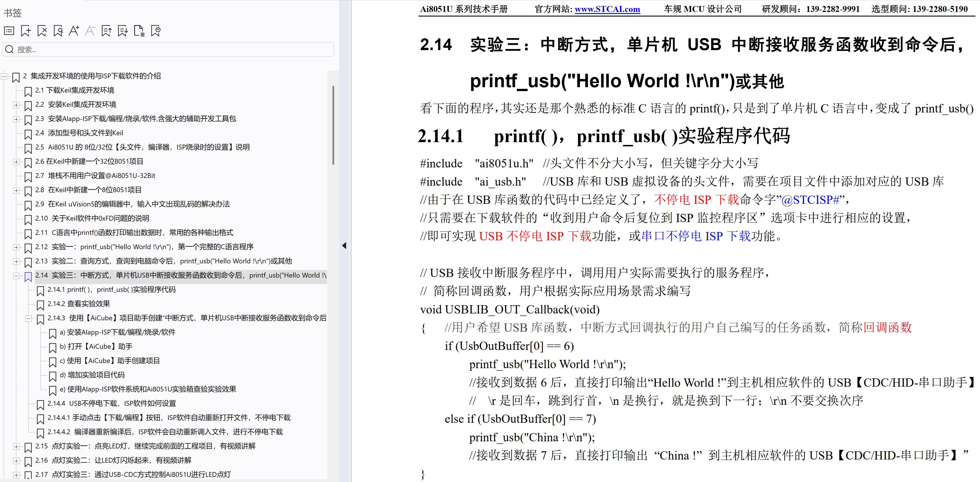
Task: Click the red text 回调函数 in the comment
Action: click(x=887, y=327)
